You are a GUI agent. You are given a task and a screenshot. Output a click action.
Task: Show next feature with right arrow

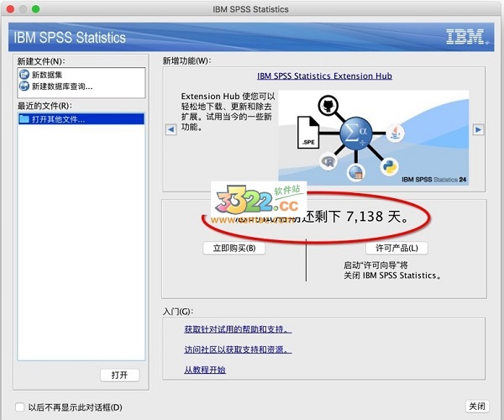[478, 130]
